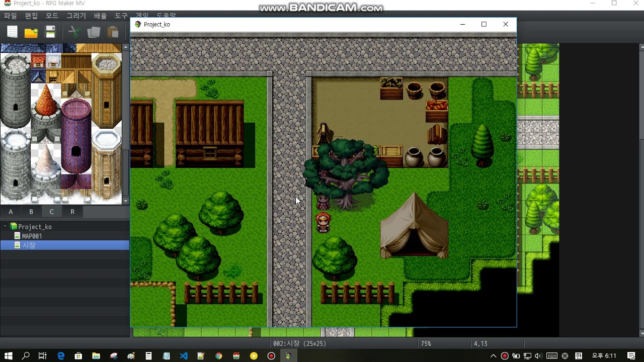Close the Project_ko game window

coord(506,24)
